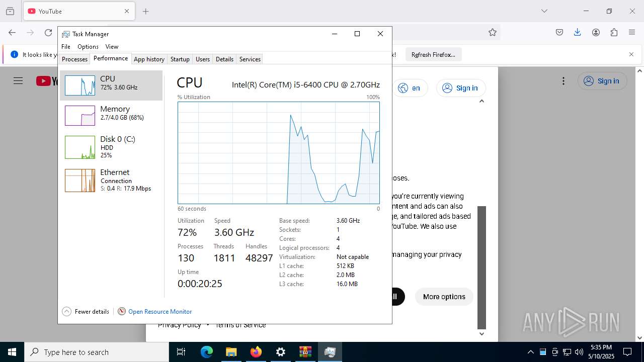Close the Task Manager window
The width and height of the screenshot is (644, 362).
pyautogui.click(x=380, y=34)
